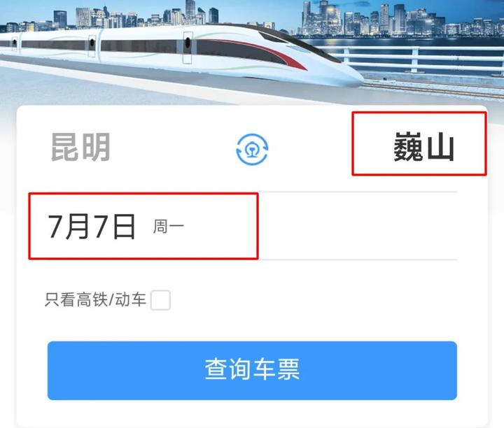Swap departure and destination stations
Viewport: 504px width, 428px height.
coord(252,149)
